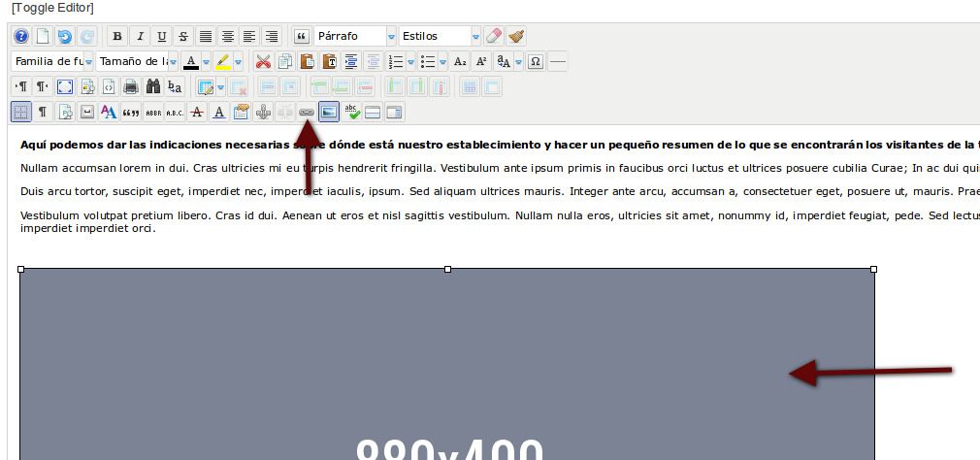
Task: Increase the paragraph indent
Action: (x=351, y=61)
